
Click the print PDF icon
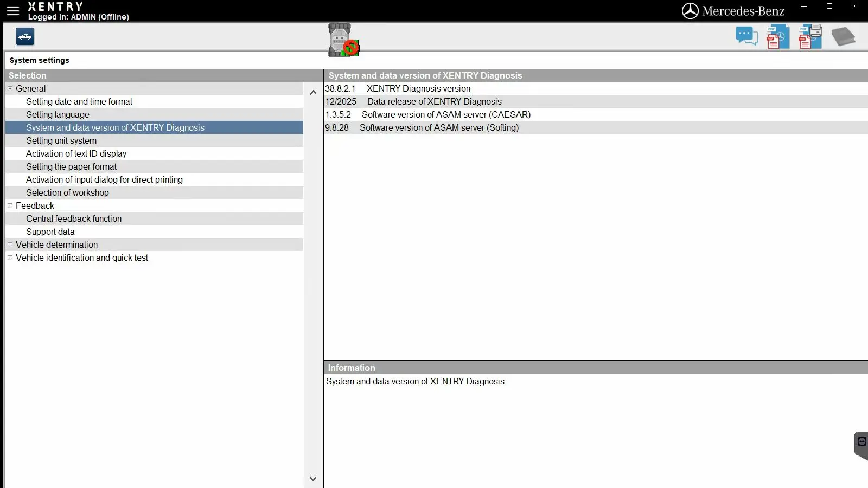810,37
